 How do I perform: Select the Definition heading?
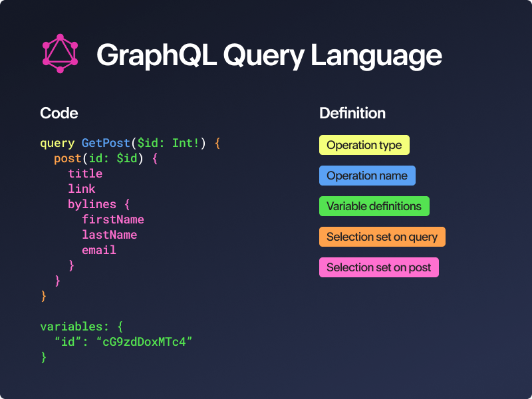coord(352,113)
